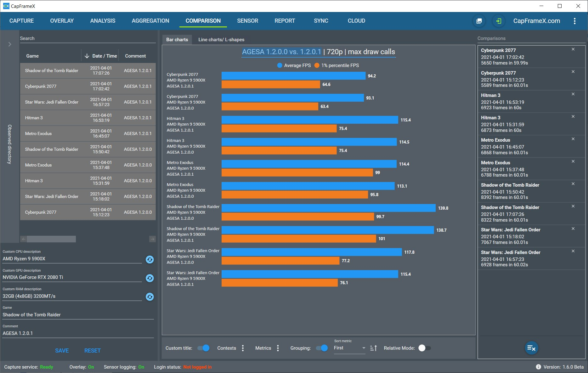Viewport: 588px width, 373px height.
Task: Select Hitman 3 15:31:59 record row
Action: tap(88, 181)
